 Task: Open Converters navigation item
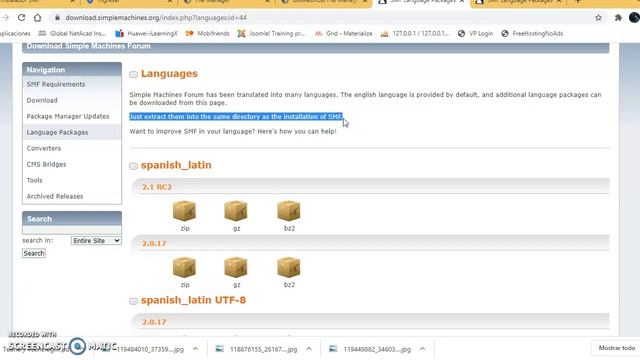point(44,148)
